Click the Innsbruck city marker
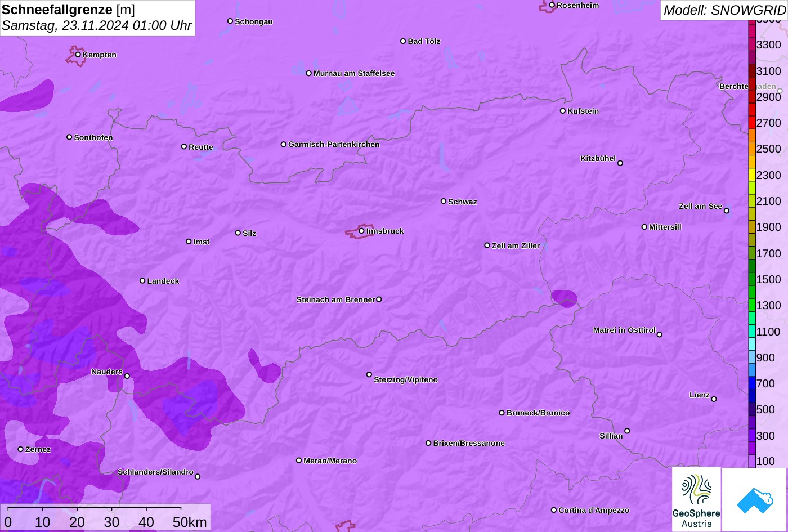The image size is (788, 532). 362,231
